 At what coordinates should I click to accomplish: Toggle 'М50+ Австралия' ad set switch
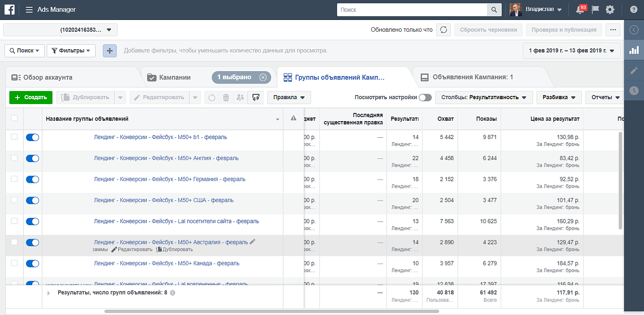(x=33, y=243)
